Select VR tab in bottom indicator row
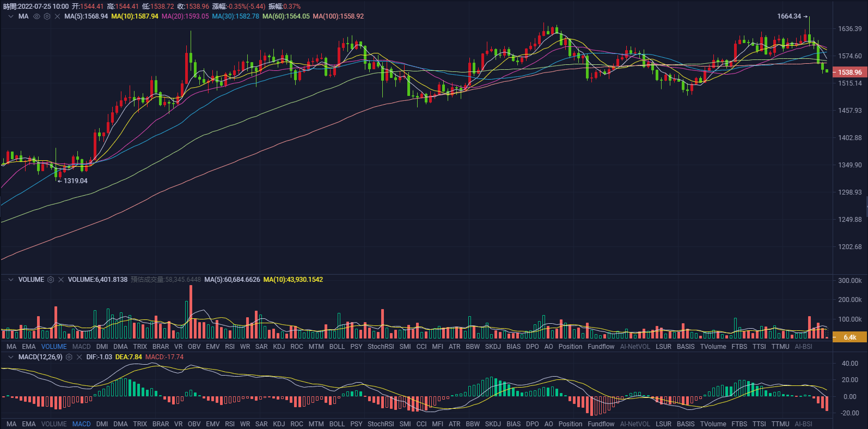Viewport: 868px width, 429px height. (178, 424)
